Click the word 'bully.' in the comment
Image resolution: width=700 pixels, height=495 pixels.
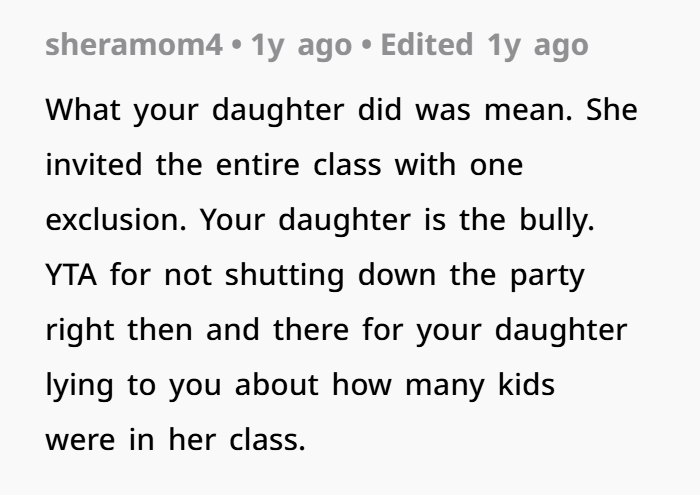557,220
